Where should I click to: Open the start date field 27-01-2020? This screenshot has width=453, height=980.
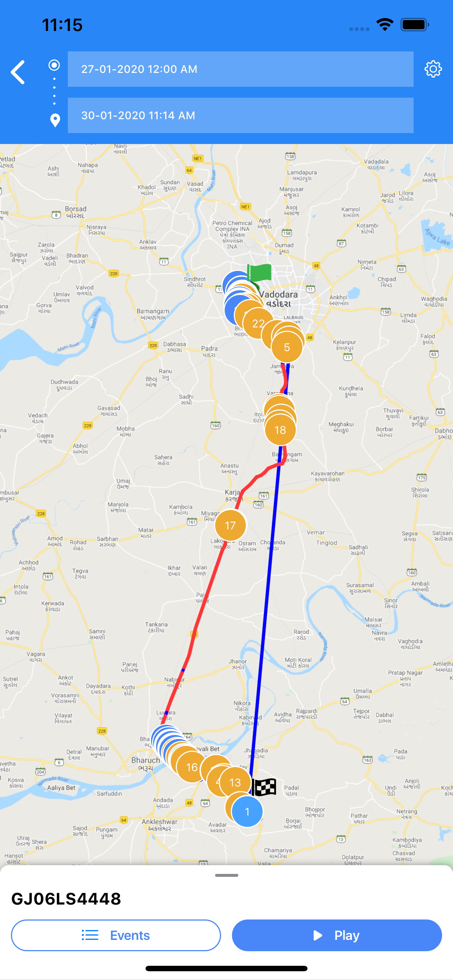(x=241, y=69)
